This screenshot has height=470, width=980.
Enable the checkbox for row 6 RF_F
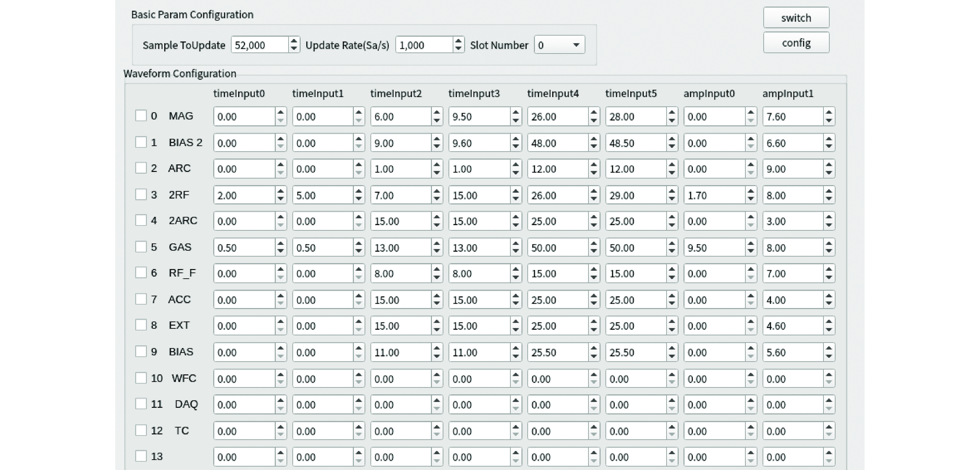(x=141, y=273)
